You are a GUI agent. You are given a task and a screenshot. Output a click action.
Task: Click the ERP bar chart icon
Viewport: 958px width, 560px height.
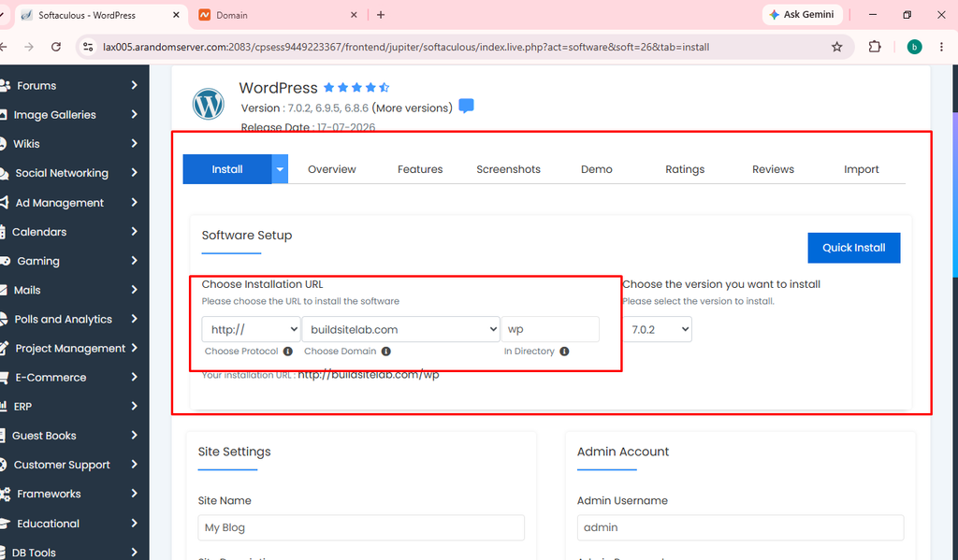pyautogui.click(x=4, y=406)
